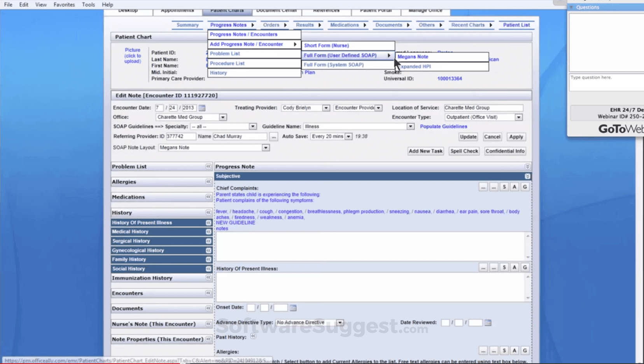
Task: Click the A icon beside Chief Complaints
Action: click(x=514, y=186)
